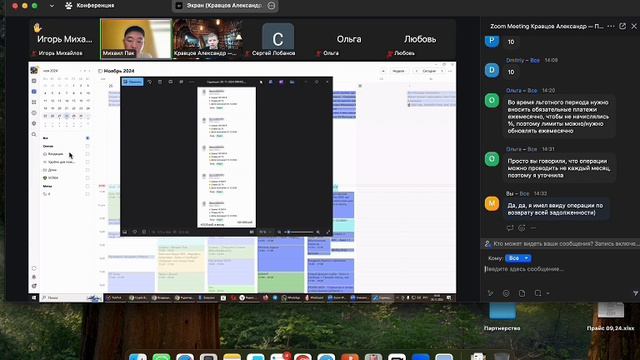Open more actions under the last message
This screenshot has height=360, width=640.
533,228
